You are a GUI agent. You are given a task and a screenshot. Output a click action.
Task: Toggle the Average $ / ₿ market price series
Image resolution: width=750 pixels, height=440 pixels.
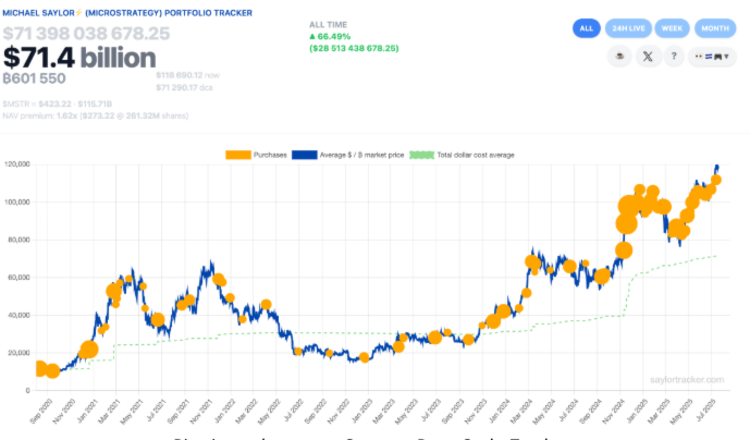[348, 155]
